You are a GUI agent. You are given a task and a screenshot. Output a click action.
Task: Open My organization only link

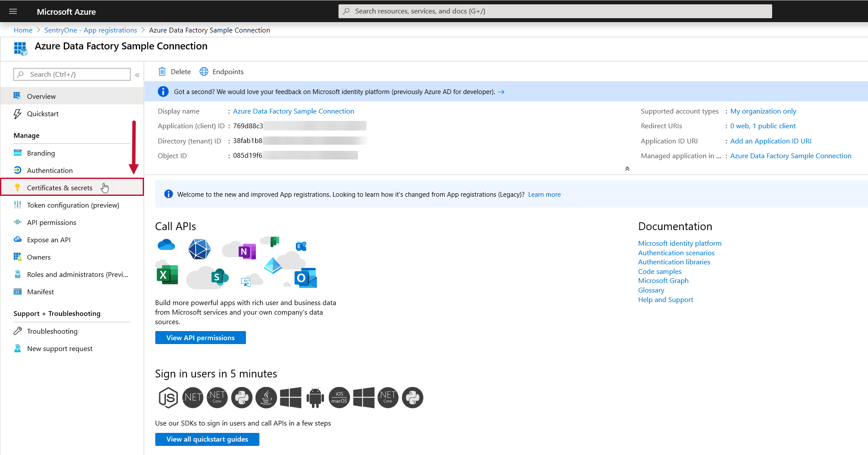(763, 111)
